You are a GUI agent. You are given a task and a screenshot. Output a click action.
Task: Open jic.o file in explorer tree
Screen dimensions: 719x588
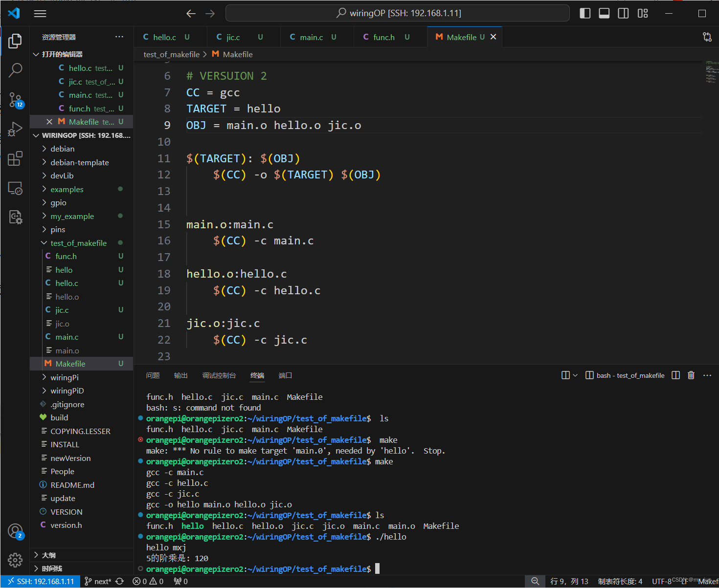81,324
